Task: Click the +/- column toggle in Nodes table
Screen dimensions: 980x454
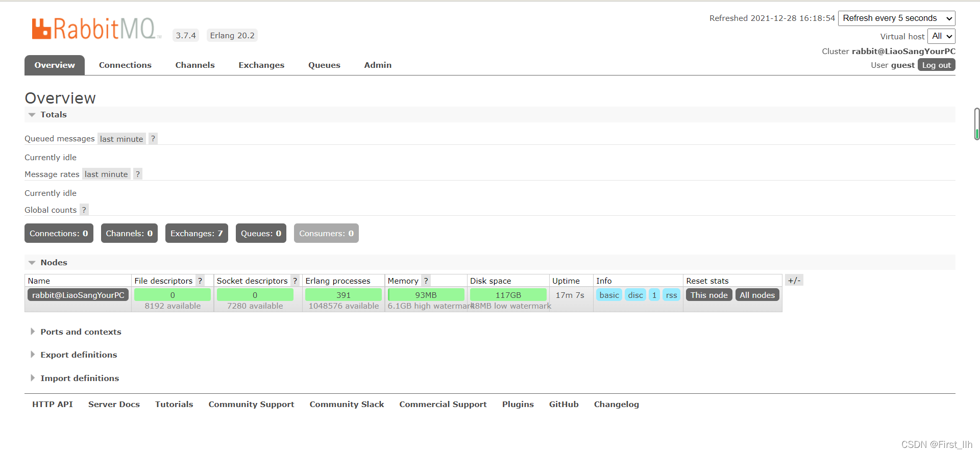Action: pos(794,281)
